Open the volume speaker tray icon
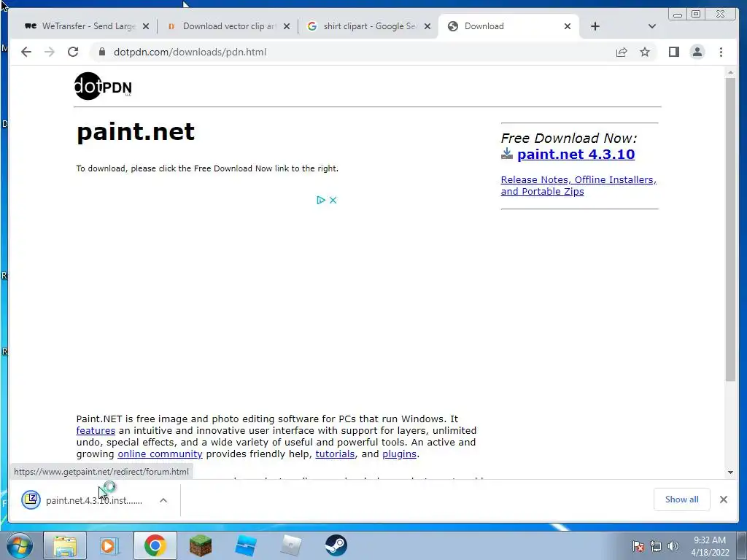Viewport: 747px width, 560px height. point(673,546)
